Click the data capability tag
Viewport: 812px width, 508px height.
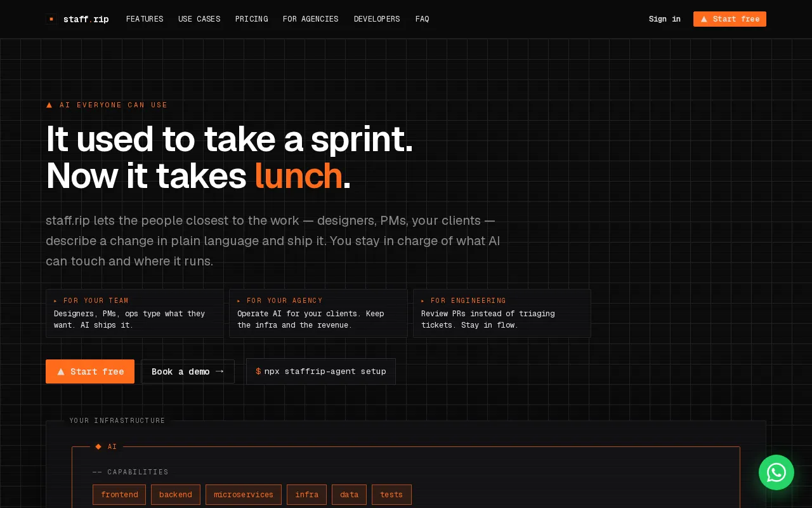point(349,495)
